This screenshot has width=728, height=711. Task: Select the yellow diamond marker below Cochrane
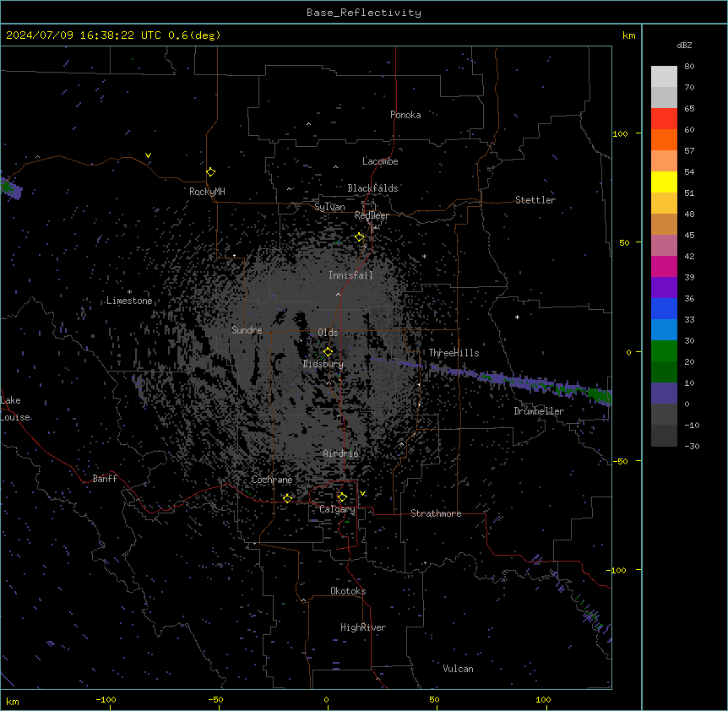[x=287, y=498]
